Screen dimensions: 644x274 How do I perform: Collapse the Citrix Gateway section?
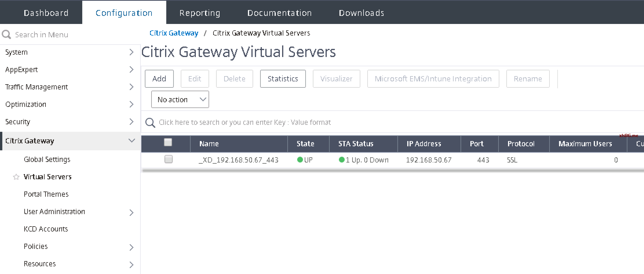click(x=132, y=141)
